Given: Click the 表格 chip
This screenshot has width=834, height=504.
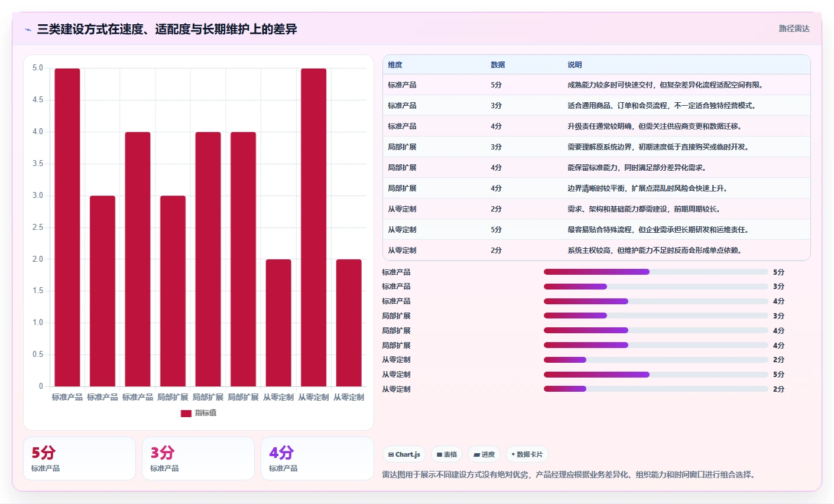Looking at the screenshot, I should (x=447, y=454).
